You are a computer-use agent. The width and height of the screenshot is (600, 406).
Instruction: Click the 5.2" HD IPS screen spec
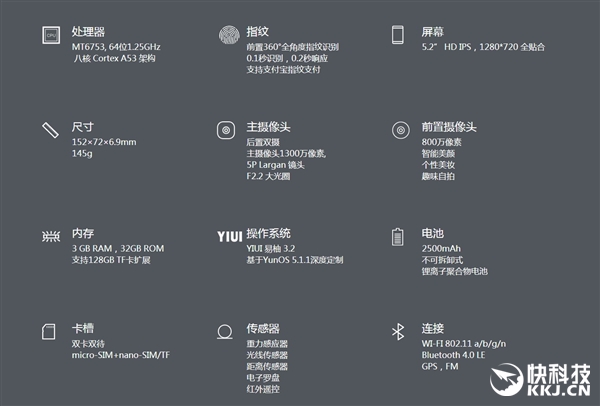click(483, 47)
